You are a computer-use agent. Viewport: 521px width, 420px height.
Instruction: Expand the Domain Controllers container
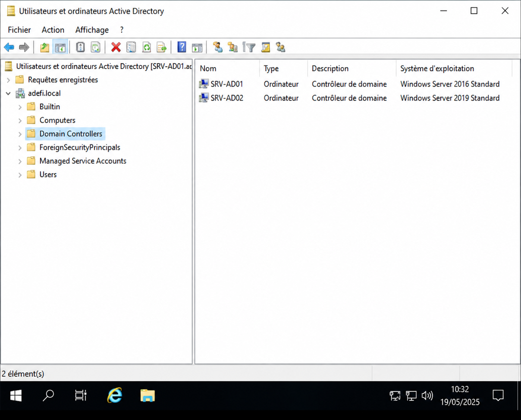(20, 134)
